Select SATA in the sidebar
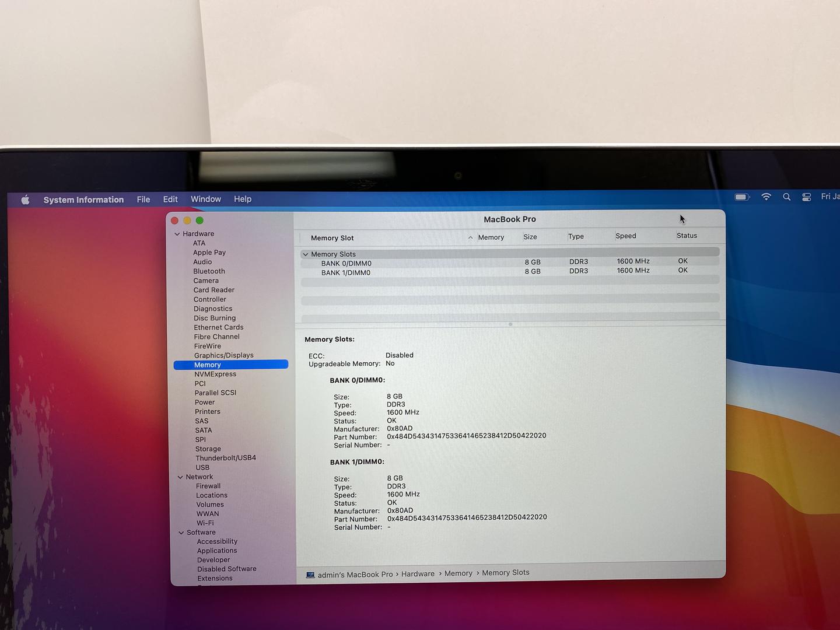The width and height of the screenshot is (840, 630). coord(204,430)
